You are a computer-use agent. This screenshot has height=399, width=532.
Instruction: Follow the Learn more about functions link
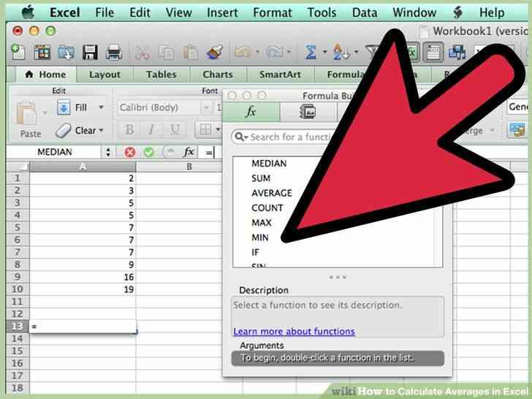(294, 332)
